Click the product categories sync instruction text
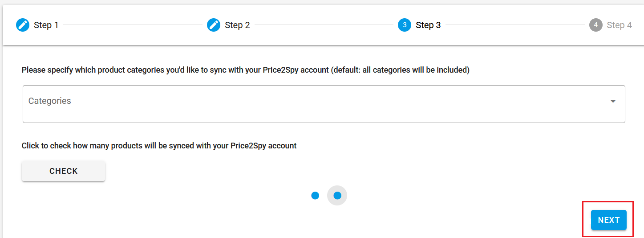Image resolution: width=644 pixels, height=238 pixels. [x=246, y=70]
